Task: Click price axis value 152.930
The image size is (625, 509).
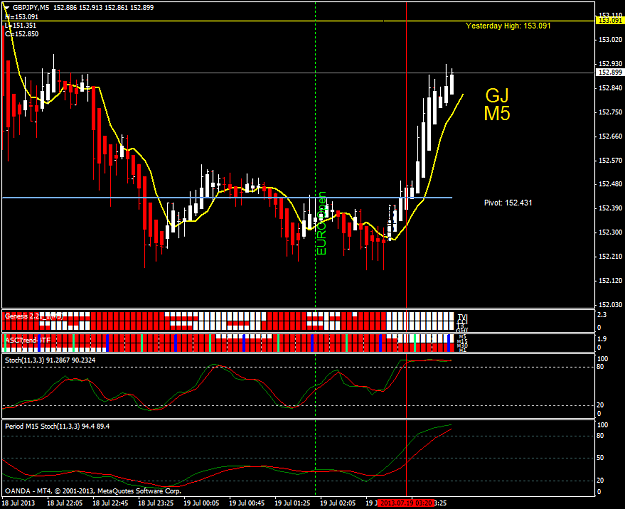Action: 610,64
